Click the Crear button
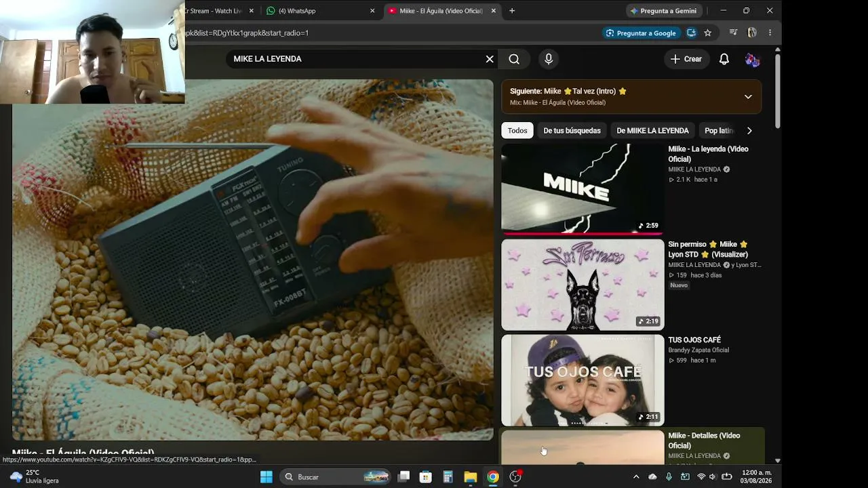This screenshot has width=868, height=488. click(x=686, y=59)
